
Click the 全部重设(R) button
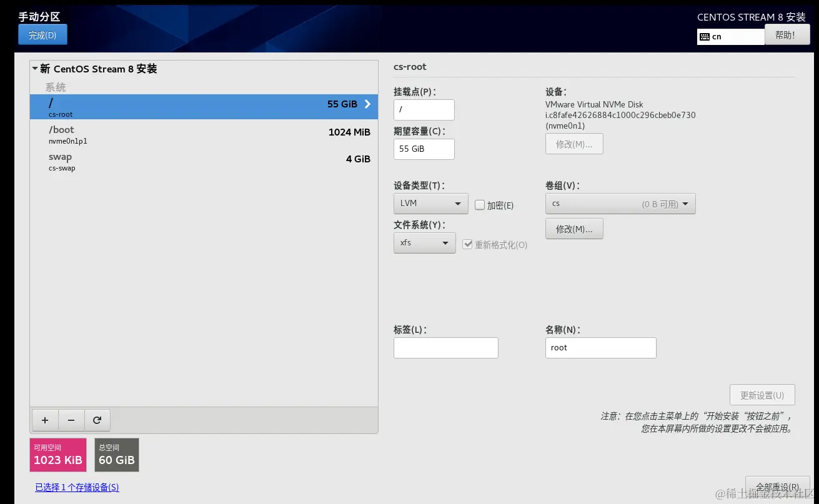[777, 487]
